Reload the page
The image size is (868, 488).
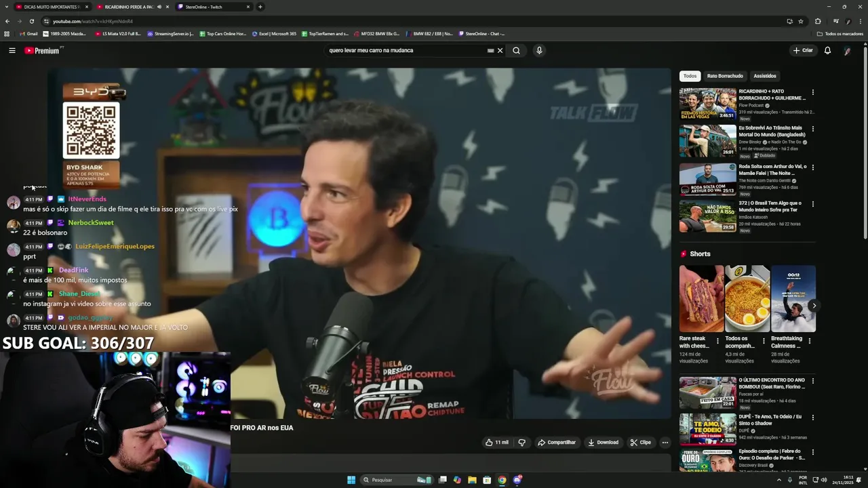pos(31,21)
